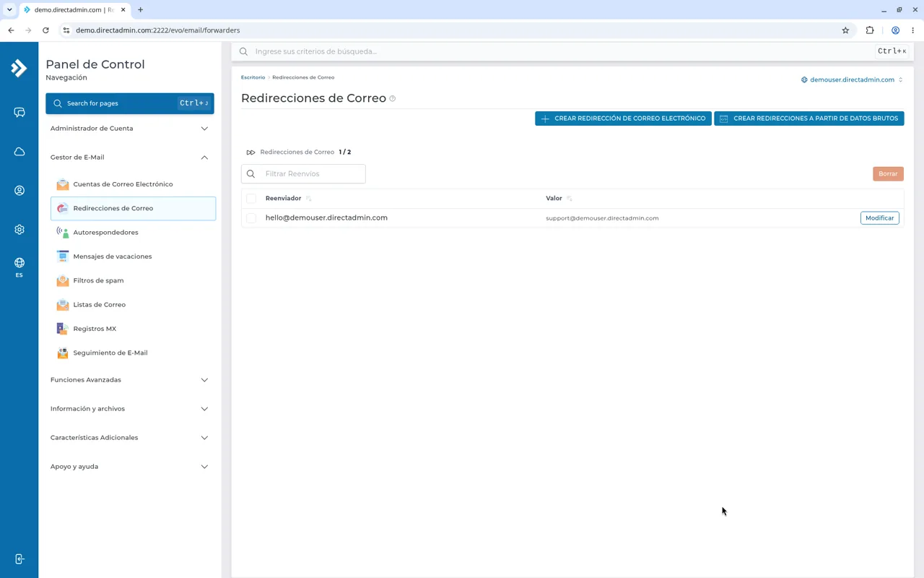Image resolution: width=924 pixels, height=578 pixels.
Task: Open Autorespondedores page
Action: [133, 233]
